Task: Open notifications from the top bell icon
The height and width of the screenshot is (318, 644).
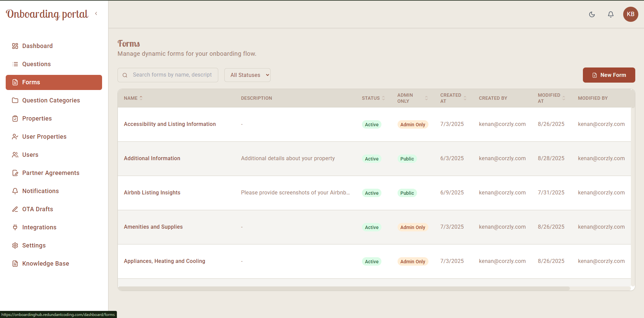Action: pyautogui.click(x=611, y=14)
